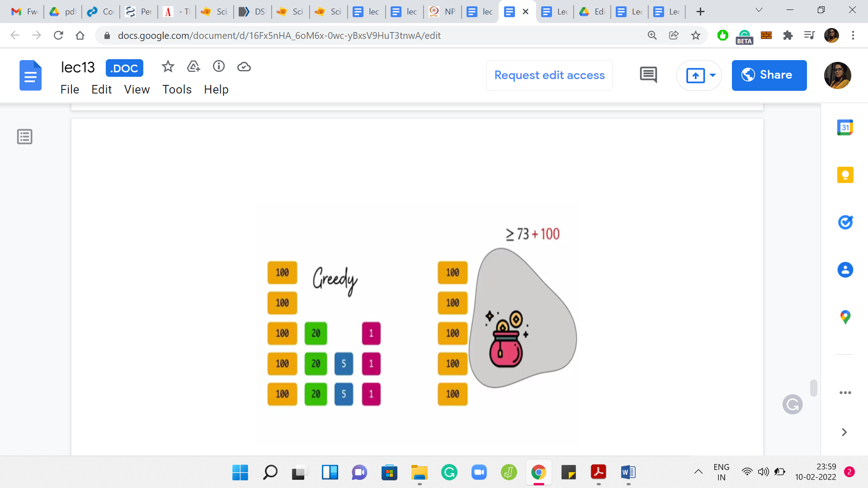Expand the present to meeting dropdown

point(713,75)
